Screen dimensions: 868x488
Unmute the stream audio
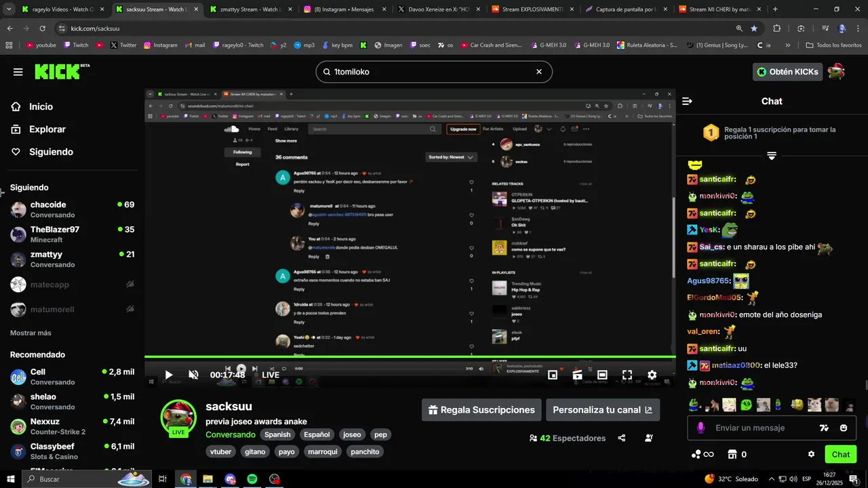pos(193,375)
